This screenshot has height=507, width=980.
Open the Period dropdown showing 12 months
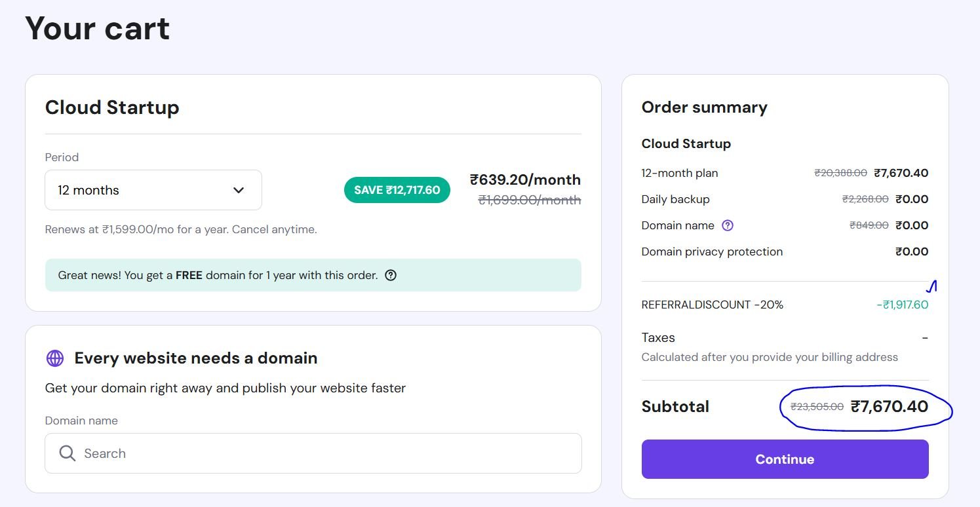pos(153,190)
